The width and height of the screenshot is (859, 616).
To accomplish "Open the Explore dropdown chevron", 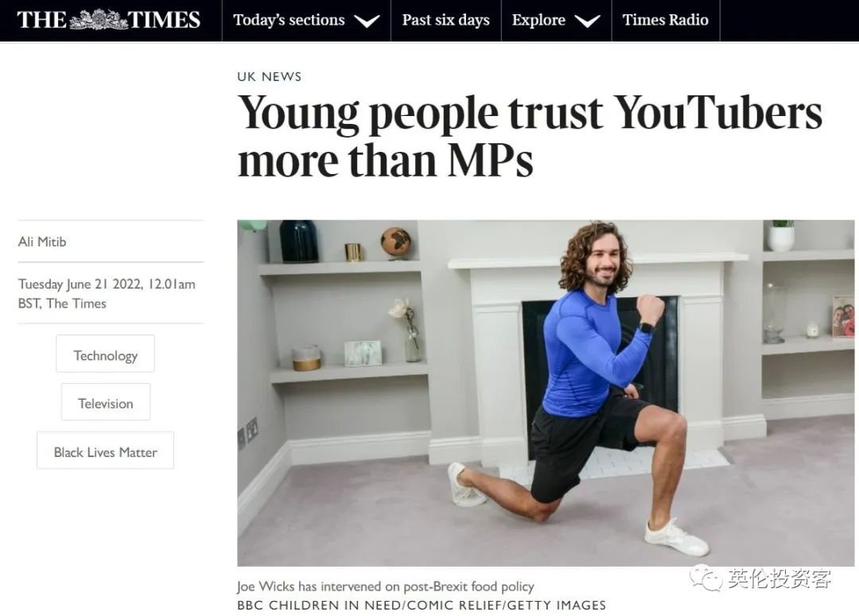I will [587, 21].
